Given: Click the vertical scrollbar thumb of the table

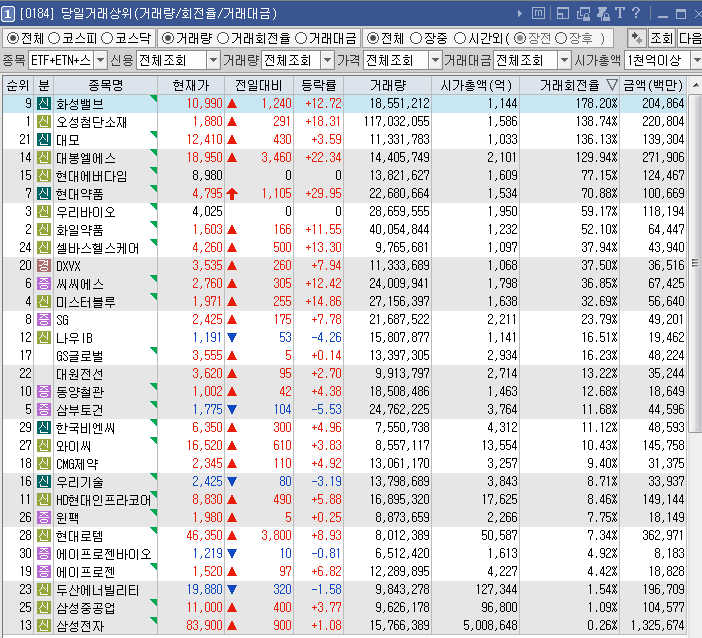Looking at the screenshot, I should (695, 263).
